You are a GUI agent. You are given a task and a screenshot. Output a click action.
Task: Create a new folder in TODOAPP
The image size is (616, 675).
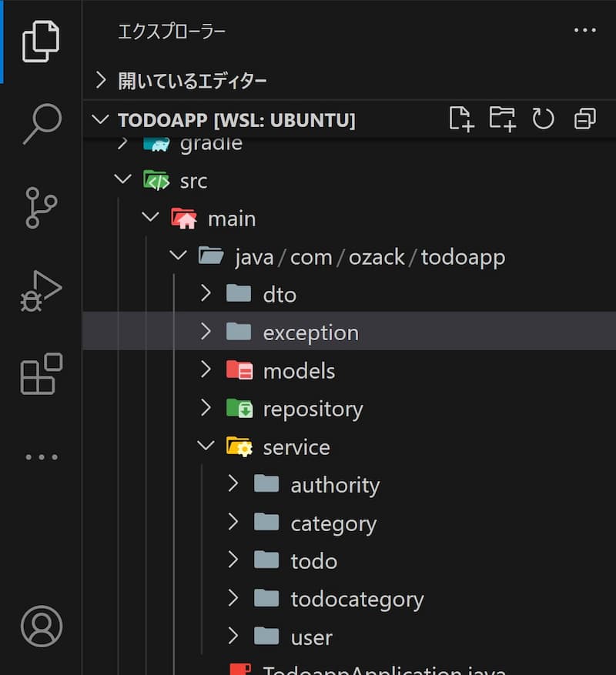click(x=502, y=119)
